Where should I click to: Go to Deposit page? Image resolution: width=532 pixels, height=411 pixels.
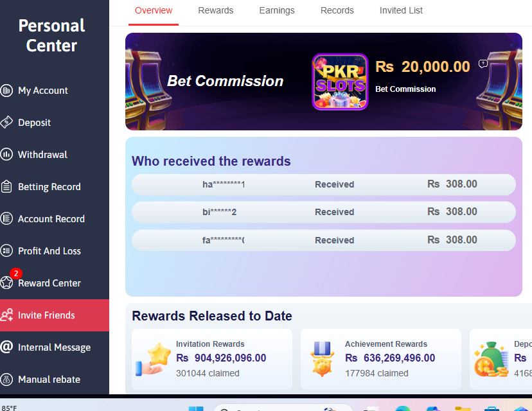click(x=54, y=123)
